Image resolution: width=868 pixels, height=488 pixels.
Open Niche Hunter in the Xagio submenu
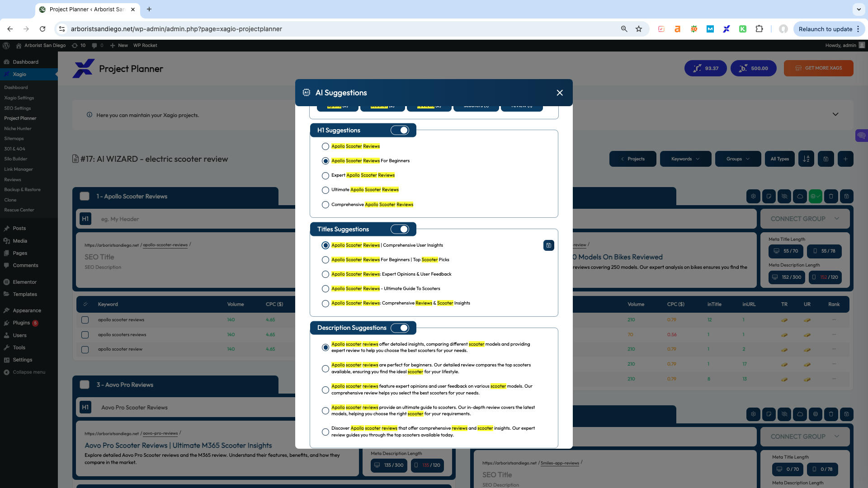coord(18,128)
